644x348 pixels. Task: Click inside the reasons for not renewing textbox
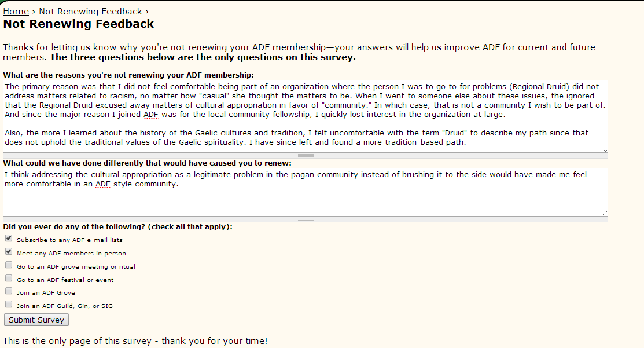coord(305,116)
